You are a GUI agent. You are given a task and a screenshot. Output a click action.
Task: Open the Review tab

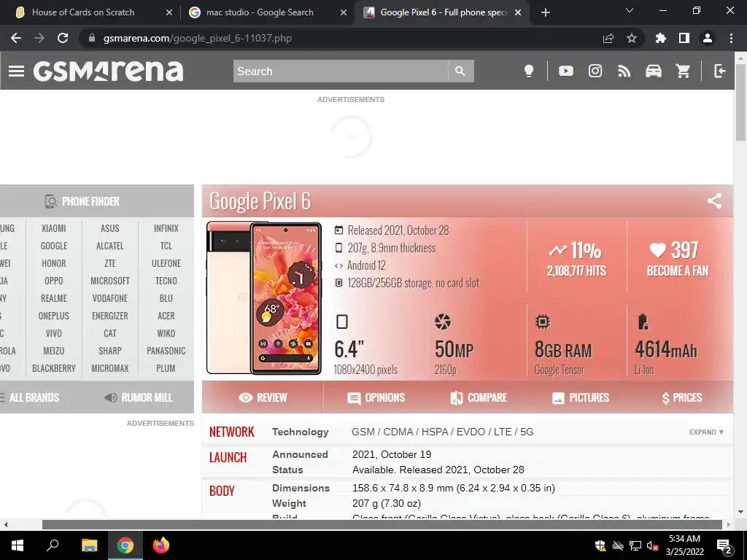point(263,397)
